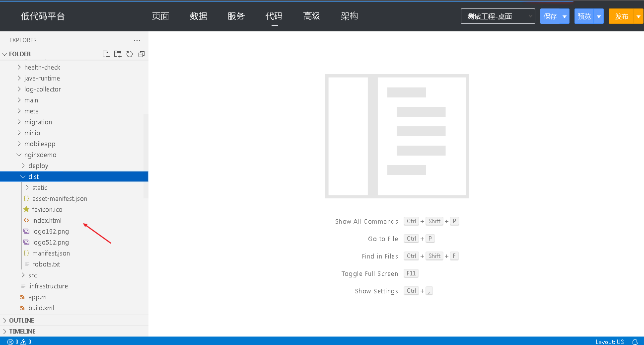Click the favicon.ico star file icon

26,209
